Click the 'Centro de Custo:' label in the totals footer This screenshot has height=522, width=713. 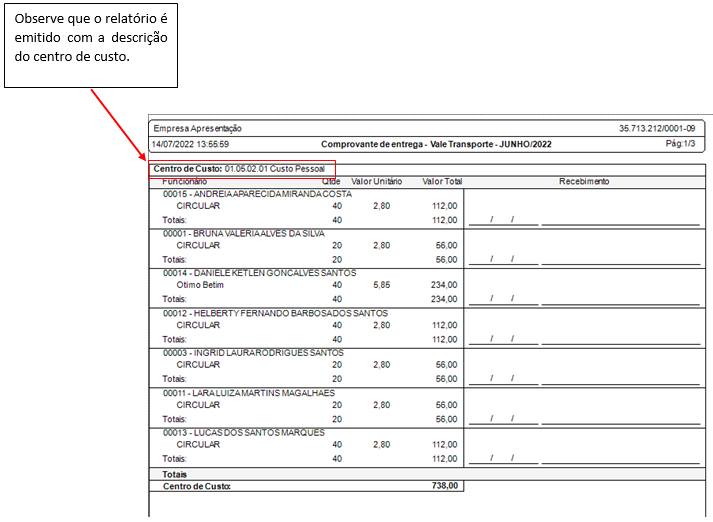[197, 487]
